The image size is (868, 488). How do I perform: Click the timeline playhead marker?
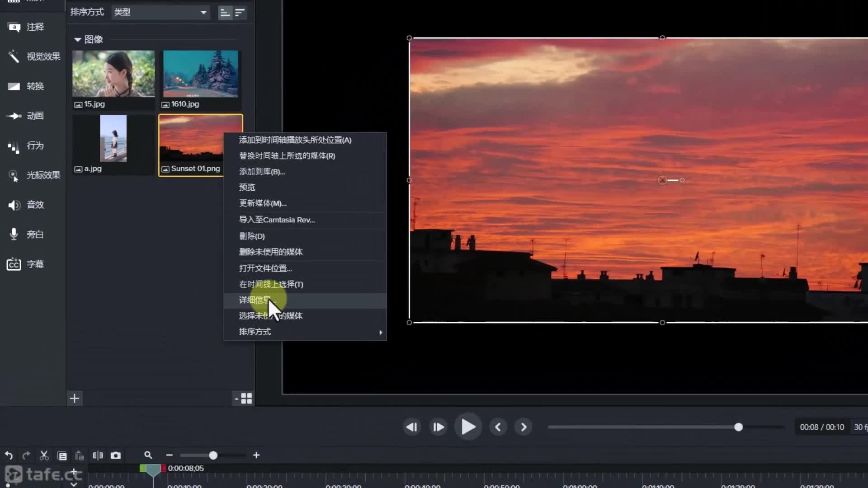pos(153,470)
